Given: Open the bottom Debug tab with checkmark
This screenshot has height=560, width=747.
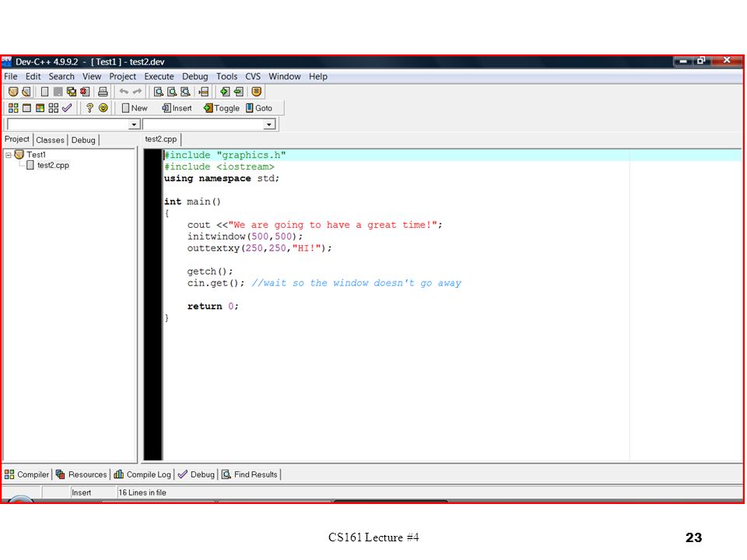Looking at the screenshot, I should 196,474.
